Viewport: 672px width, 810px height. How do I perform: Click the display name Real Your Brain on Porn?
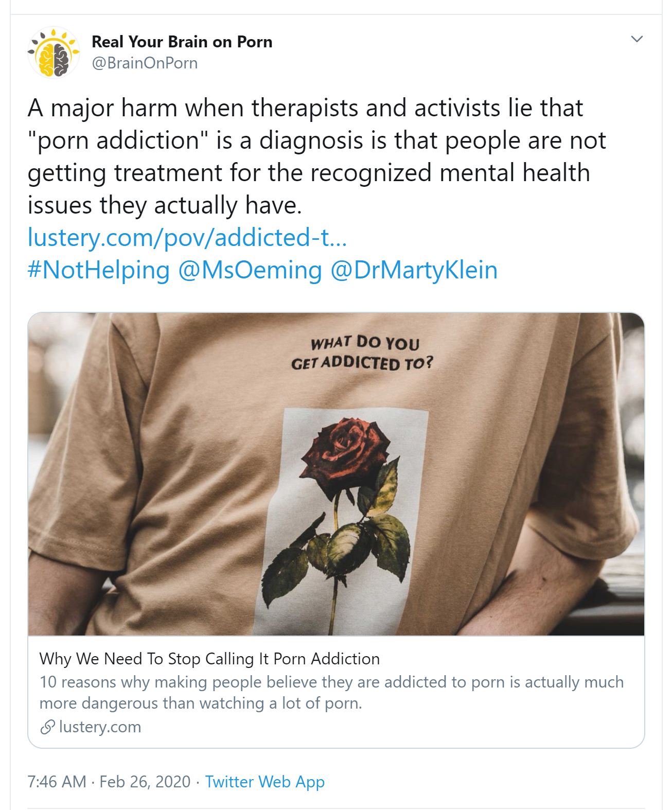pyautogui.click(x=182, y=42)
